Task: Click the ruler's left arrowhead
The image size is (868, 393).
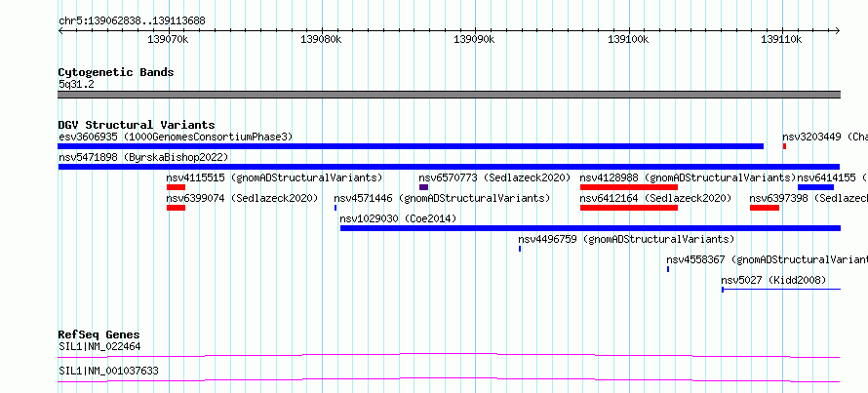Action: 60,31
